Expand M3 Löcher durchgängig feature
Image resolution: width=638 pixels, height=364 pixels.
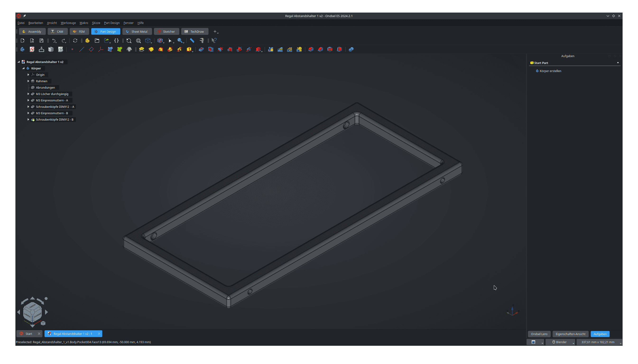point(28,94)
